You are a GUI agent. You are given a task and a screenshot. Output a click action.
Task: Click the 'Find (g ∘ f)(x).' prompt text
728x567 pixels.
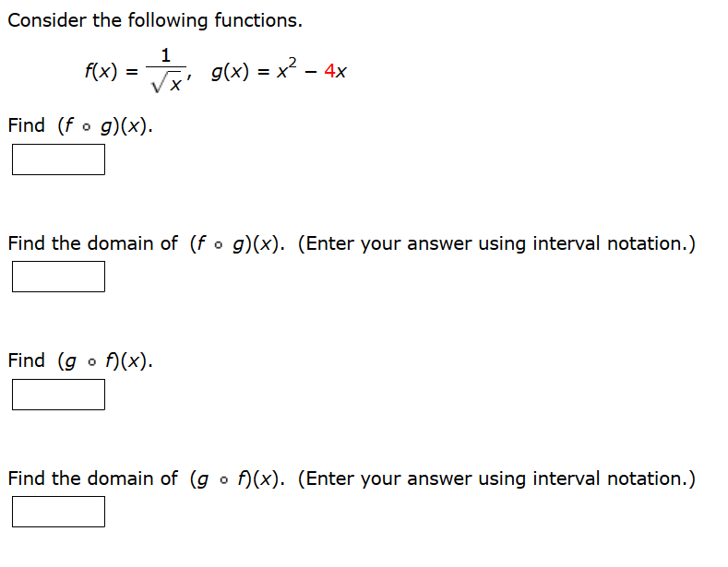80,360
